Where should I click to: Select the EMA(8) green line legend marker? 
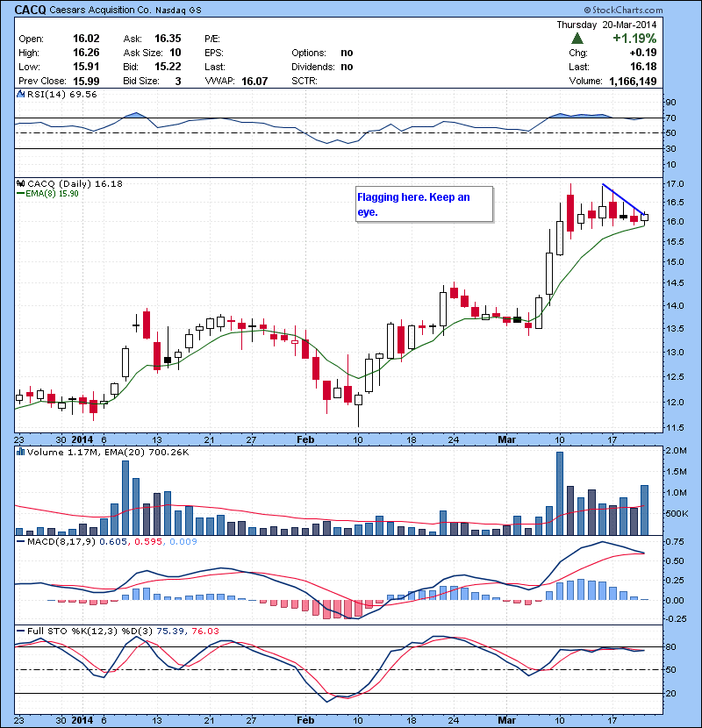[20, 193]
